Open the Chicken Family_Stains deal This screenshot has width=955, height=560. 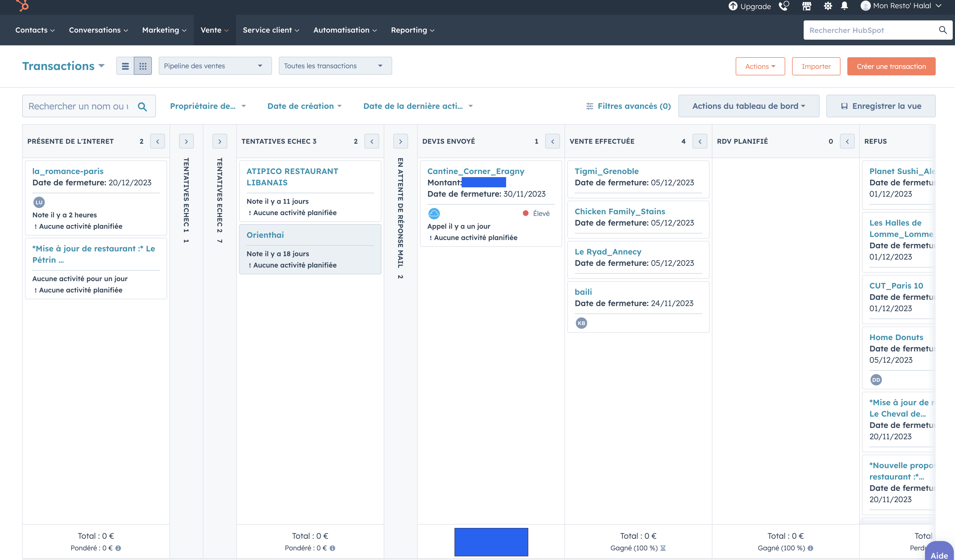point(619,211)
